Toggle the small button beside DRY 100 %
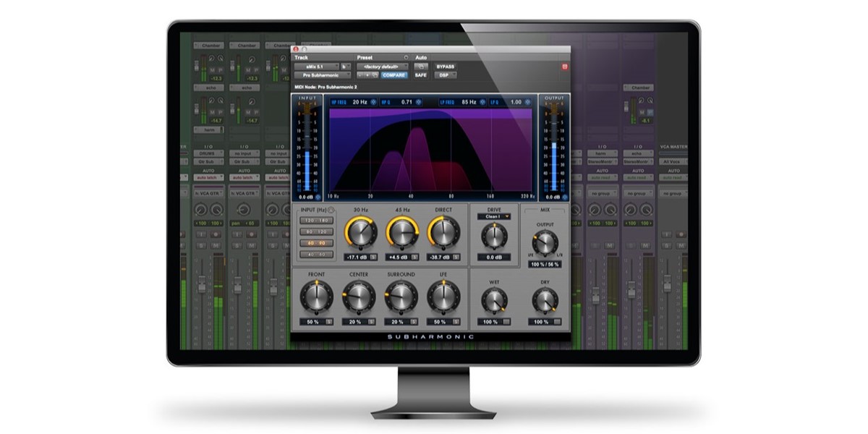Screen dimensions: 868x434 pos(557,321)
